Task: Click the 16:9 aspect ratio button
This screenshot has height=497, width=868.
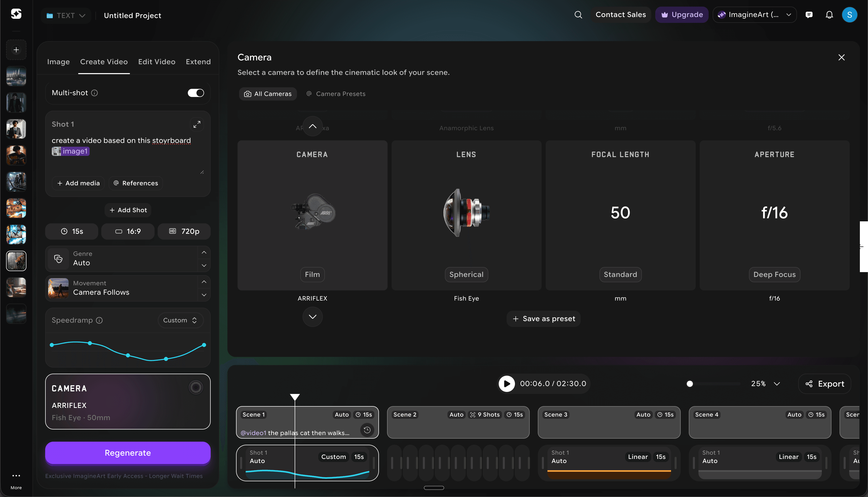Action: tap(128, 231)
